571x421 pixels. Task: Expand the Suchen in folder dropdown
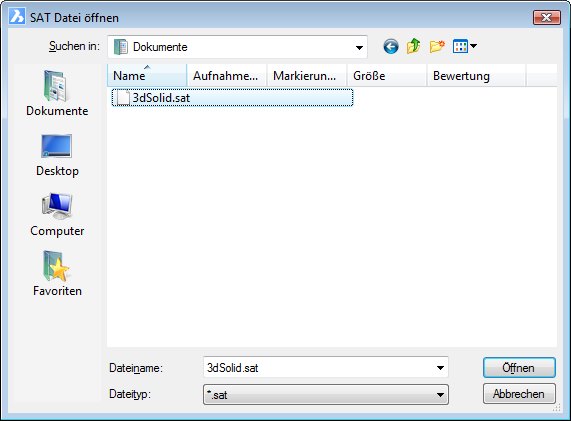(359, 47)
